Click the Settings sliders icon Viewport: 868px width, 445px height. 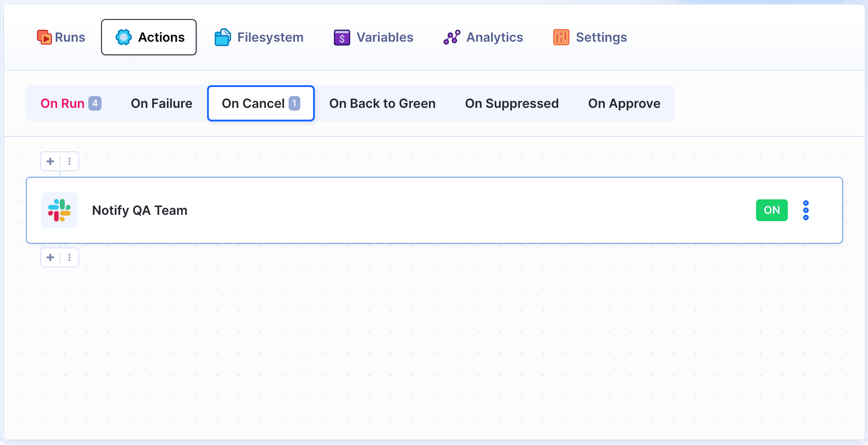pos(561,37)
